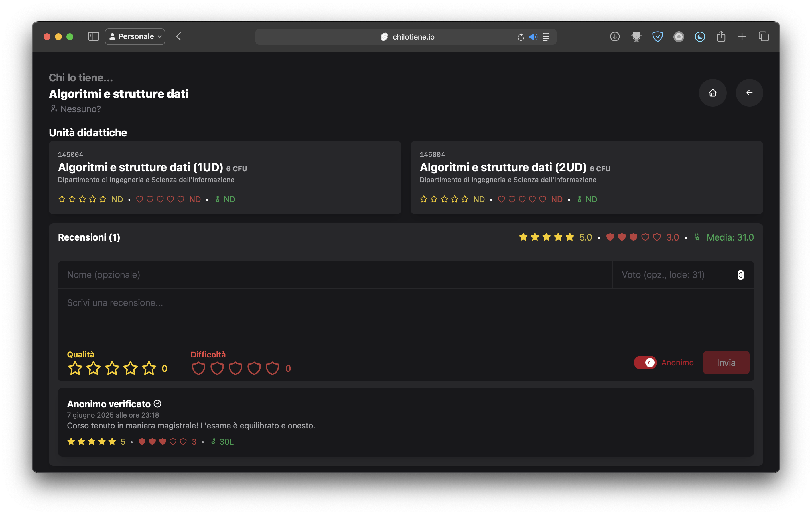
Task: Open the Voto selector next to the name field
Action: 740,274
